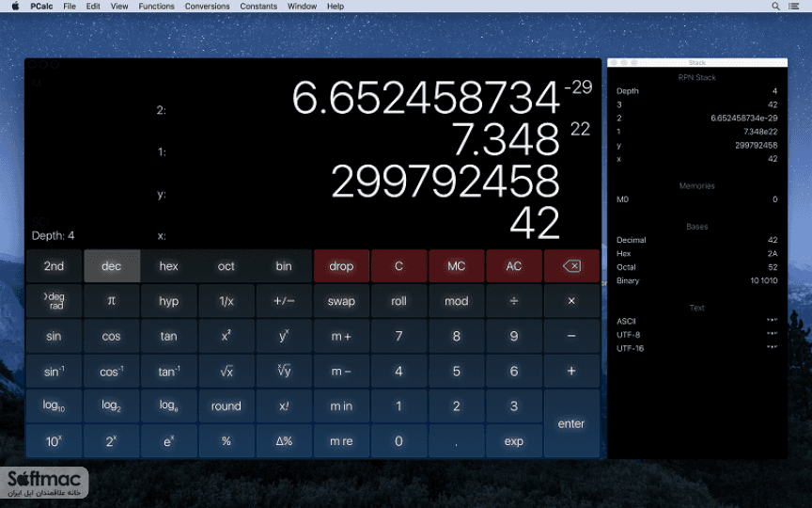Click the x squared key
Image resolution: width=812 pixels, height=508 pixels.
click(x=226, y=336)
